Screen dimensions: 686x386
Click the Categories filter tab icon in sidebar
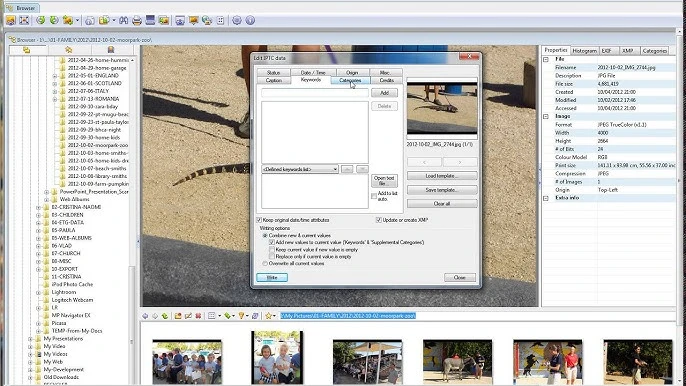111,50
